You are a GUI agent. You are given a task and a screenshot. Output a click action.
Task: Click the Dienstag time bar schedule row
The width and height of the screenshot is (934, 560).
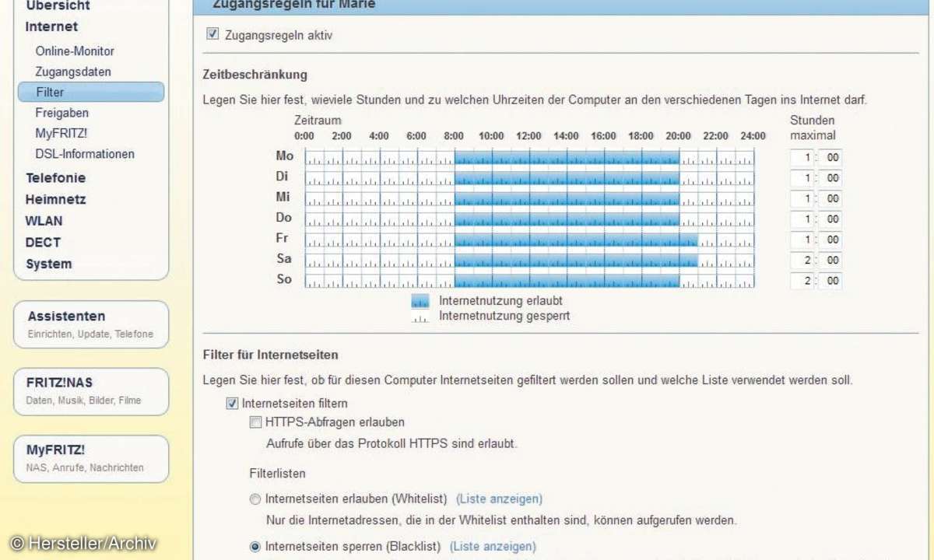pyautogui.click(x=529, y=178)
